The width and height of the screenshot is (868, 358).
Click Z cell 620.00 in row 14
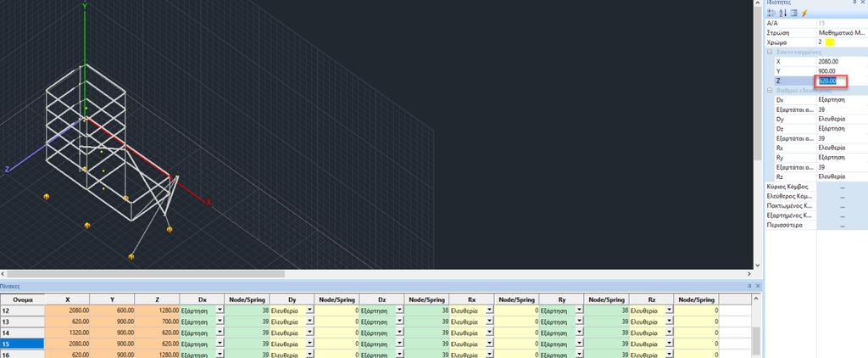pyautogui.click(x=157, y=333)
